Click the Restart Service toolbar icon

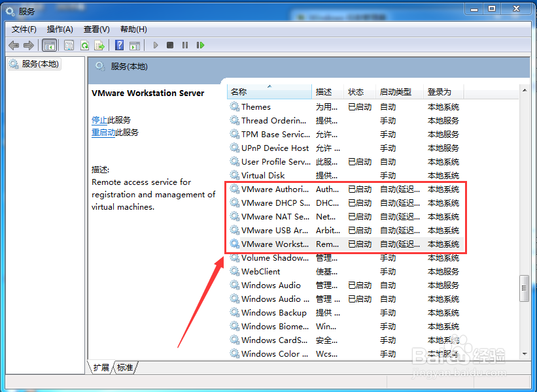coord(200,45)
